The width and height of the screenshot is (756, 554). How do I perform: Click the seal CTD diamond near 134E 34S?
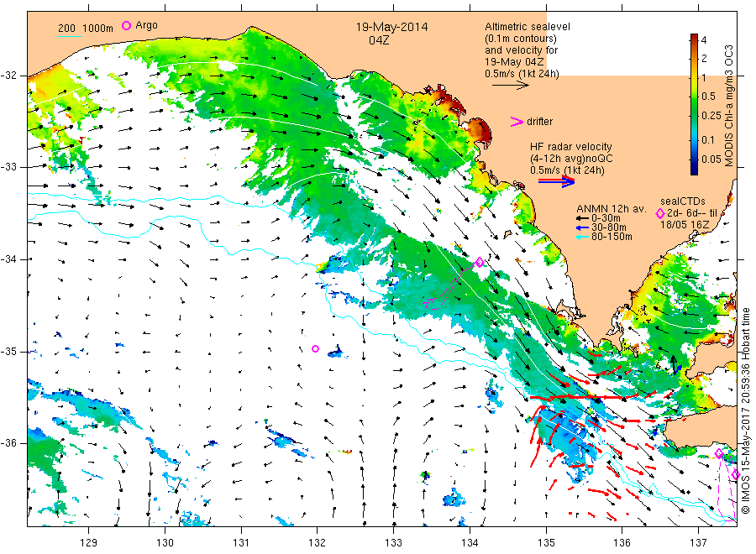click(480, 262)
